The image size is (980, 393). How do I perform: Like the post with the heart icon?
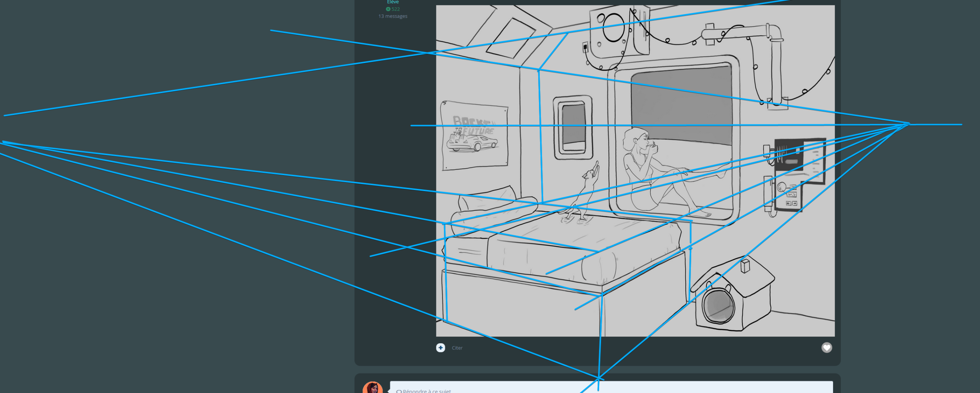click(826, 348)
